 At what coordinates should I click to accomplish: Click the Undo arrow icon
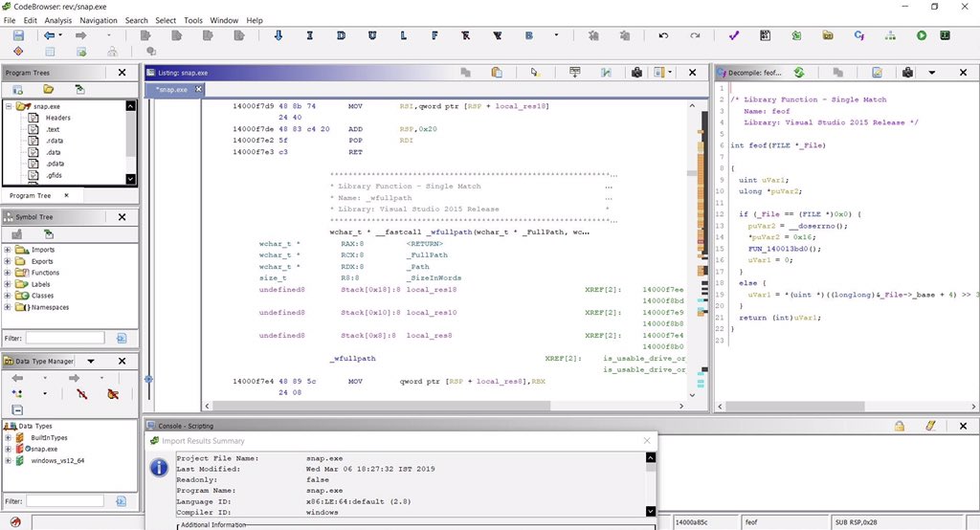[663, 35]
